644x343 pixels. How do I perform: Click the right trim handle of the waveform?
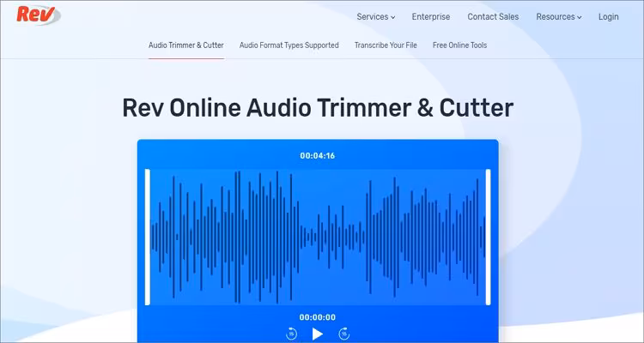tap(488, 238)
